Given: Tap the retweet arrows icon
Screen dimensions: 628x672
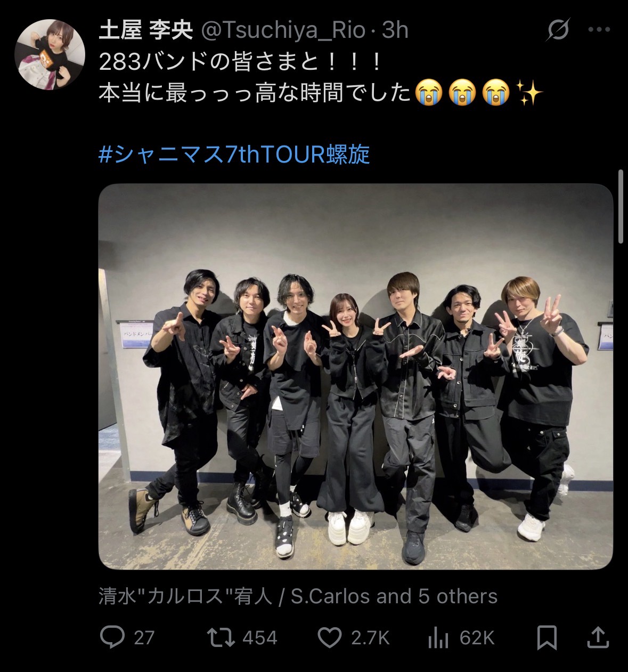Looking at the screenshot, I should [x=221, y=637].
